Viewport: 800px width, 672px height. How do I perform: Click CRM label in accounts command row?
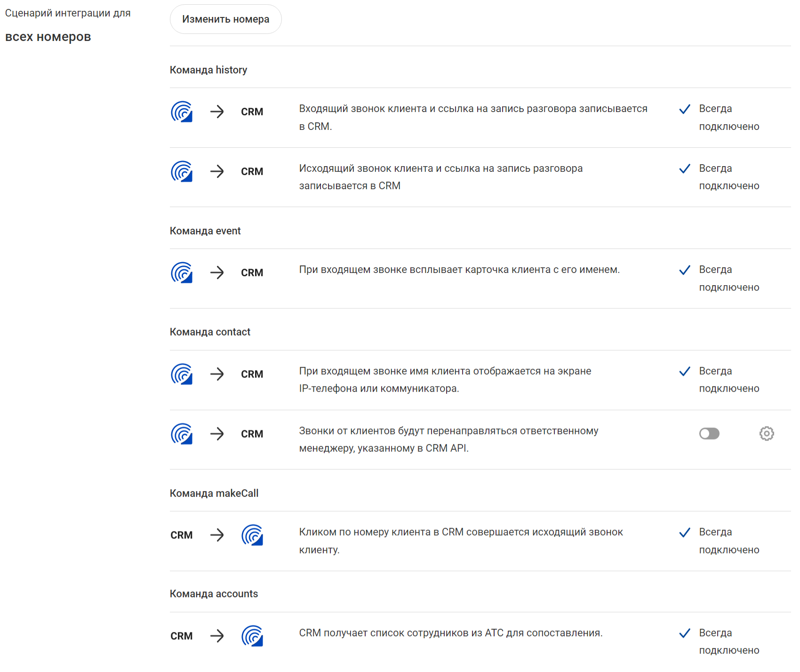pyautogui.click(x=182, y=636)
